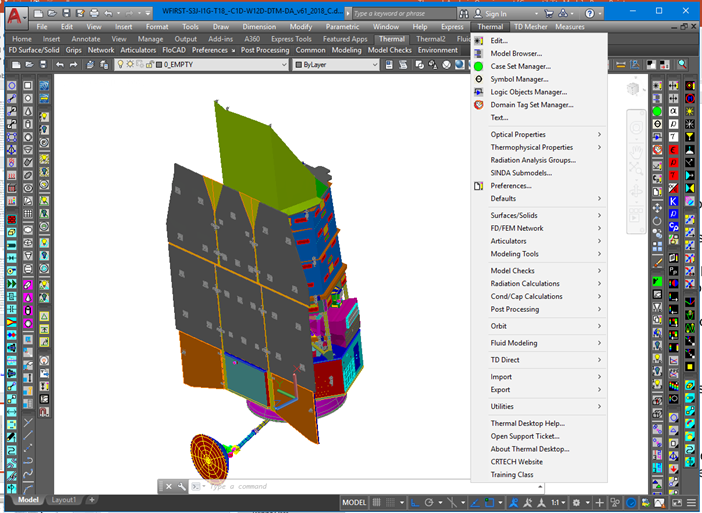Image resolution: width=702 pixels, height=513 pixels.
Task: Select the Case Set Manager menu entry
Action: [521, 66]
